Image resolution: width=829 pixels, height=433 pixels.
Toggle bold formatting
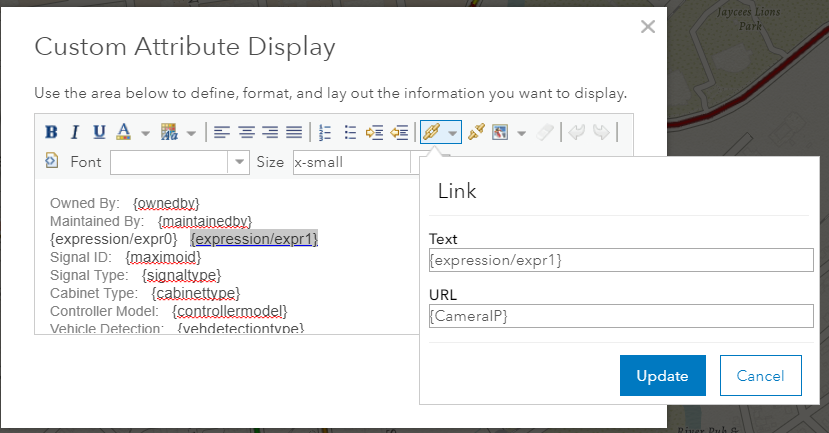51,132
